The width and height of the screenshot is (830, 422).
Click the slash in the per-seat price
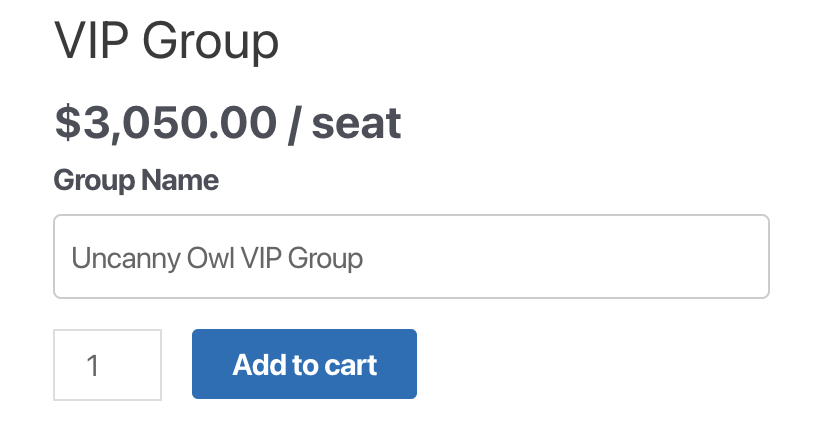point(294,122)
